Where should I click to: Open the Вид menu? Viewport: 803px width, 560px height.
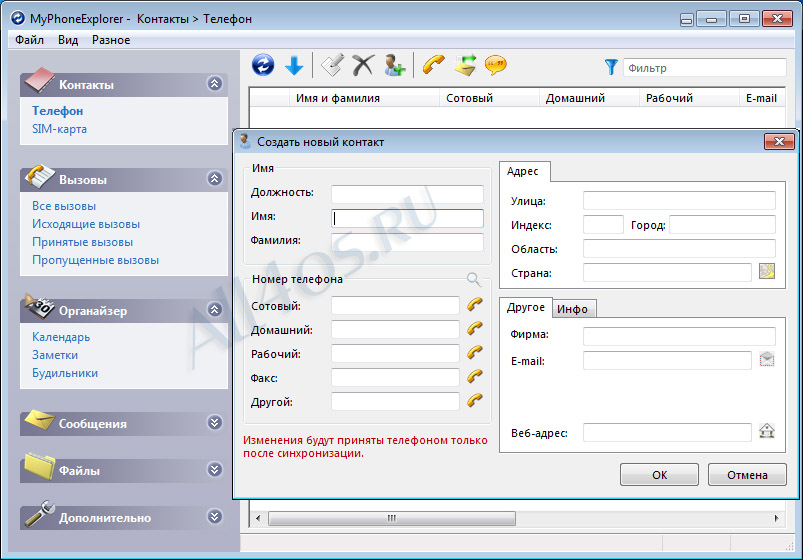click(x=68, y=40)
